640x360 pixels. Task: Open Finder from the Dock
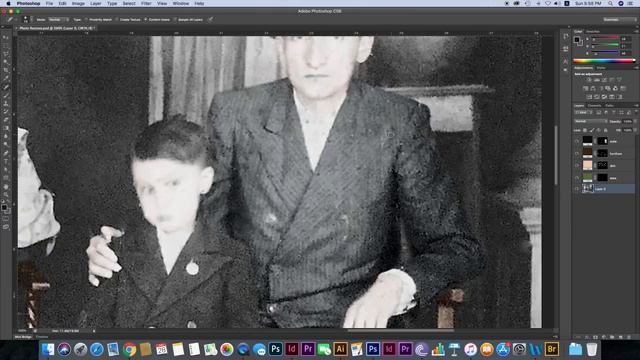(x=48, y=349)
